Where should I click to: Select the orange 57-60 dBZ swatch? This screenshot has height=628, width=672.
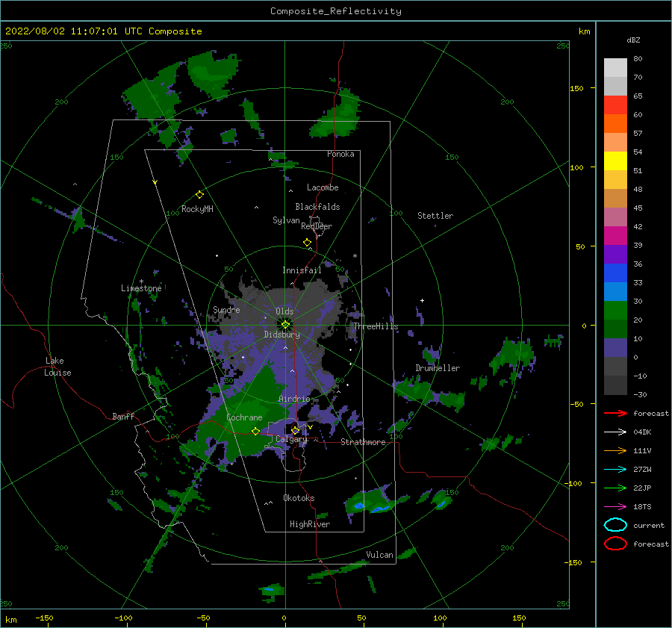point(615,123)
